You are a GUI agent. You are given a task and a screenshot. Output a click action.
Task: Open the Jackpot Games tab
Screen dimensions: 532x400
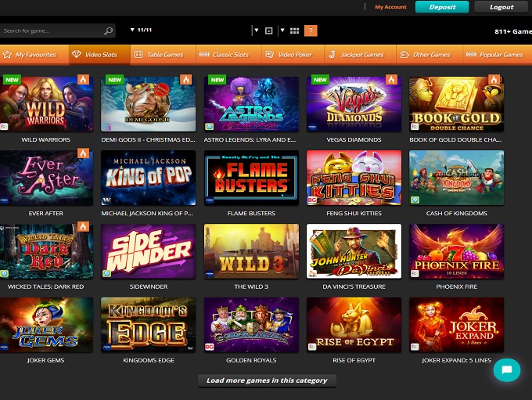(361, 55)
